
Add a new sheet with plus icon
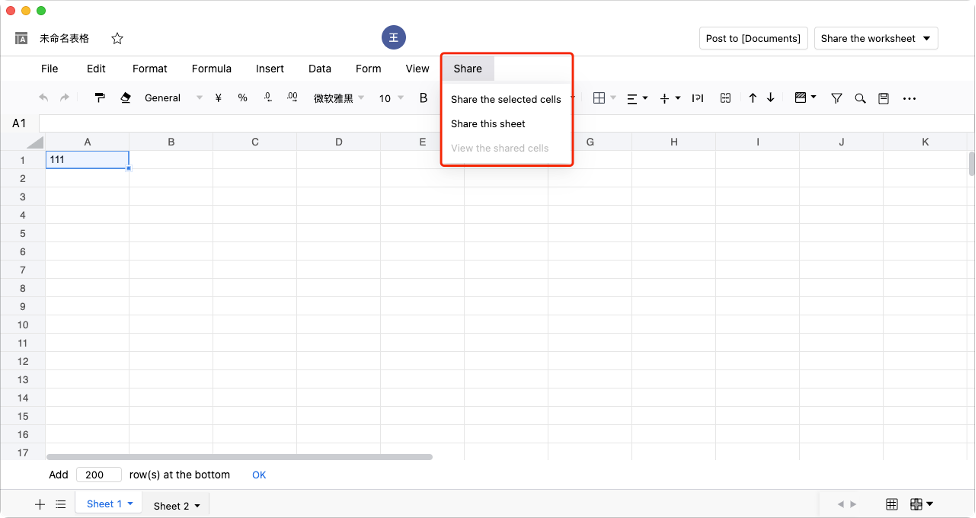[x=40, y=505]
